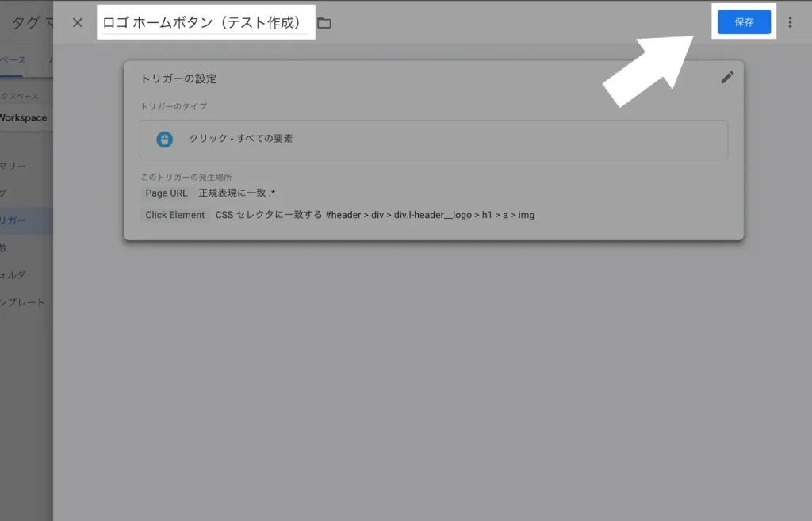The width and height of the screenshot is (812, 521).
Task: Open the テンプレート item in background sidebar
Action: point(22,302)
